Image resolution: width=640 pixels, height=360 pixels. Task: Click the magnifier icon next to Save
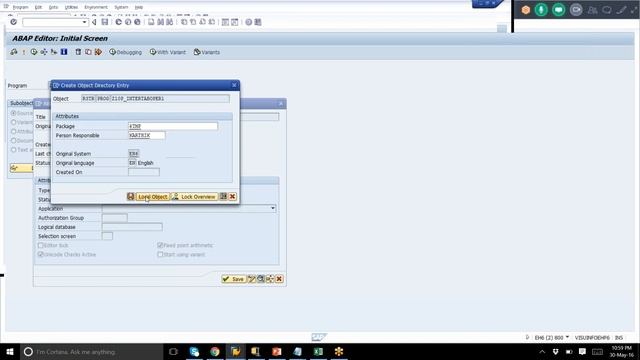pos(260,279)
